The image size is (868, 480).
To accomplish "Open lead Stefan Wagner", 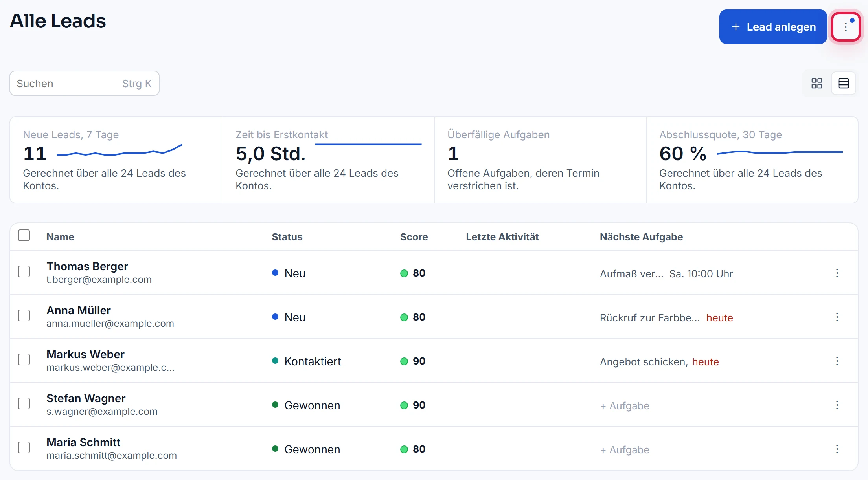I will 86,398.
